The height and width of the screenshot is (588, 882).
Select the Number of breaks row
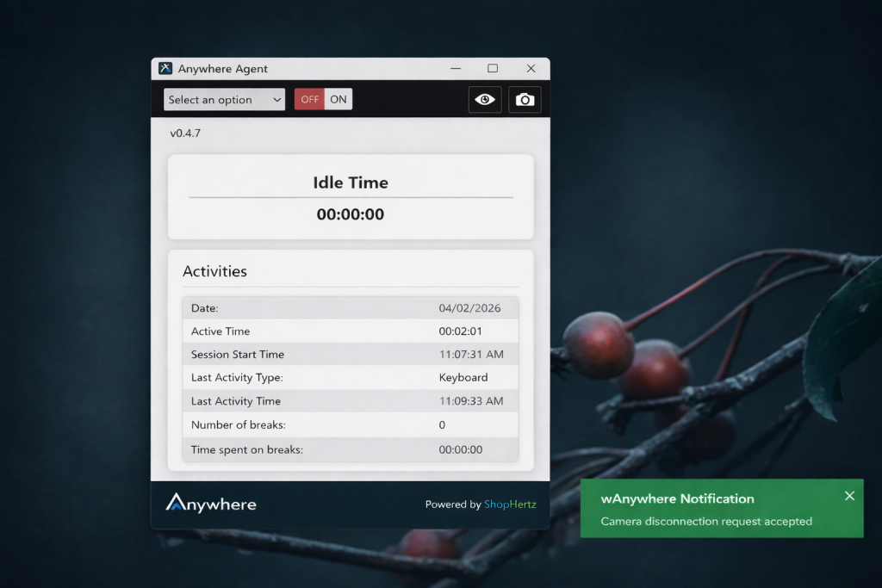(351, 425)
